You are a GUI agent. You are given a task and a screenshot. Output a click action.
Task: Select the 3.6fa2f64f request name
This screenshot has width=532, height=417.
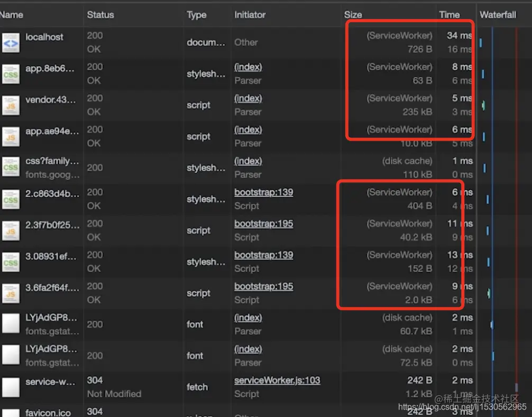[52, 288]
